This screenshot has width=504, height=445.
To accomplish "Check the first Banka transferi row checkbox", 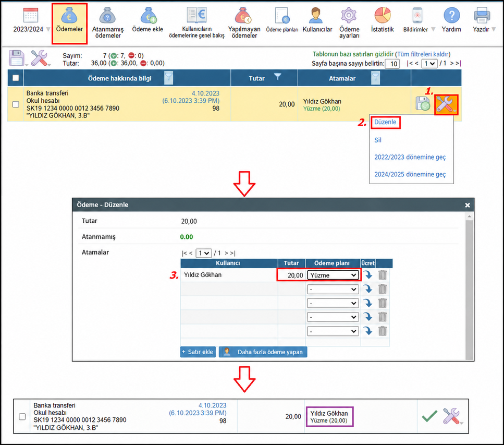I will point(16,104).
